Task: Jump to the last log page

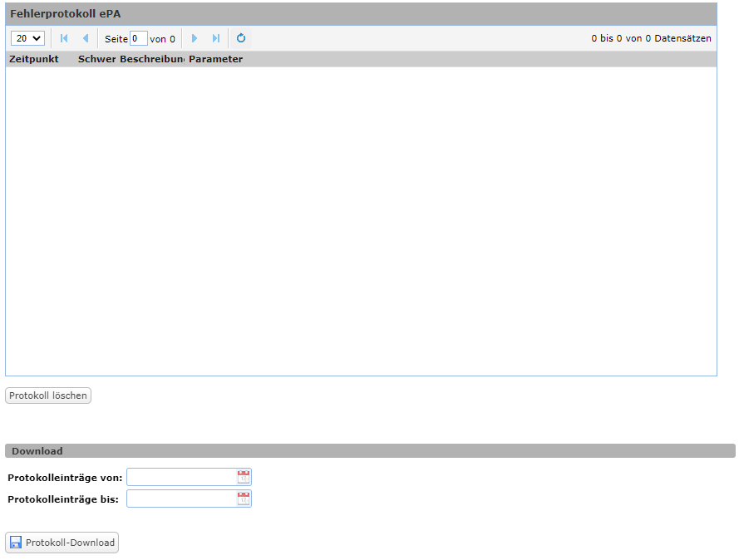Action: (x=216, y=38)
